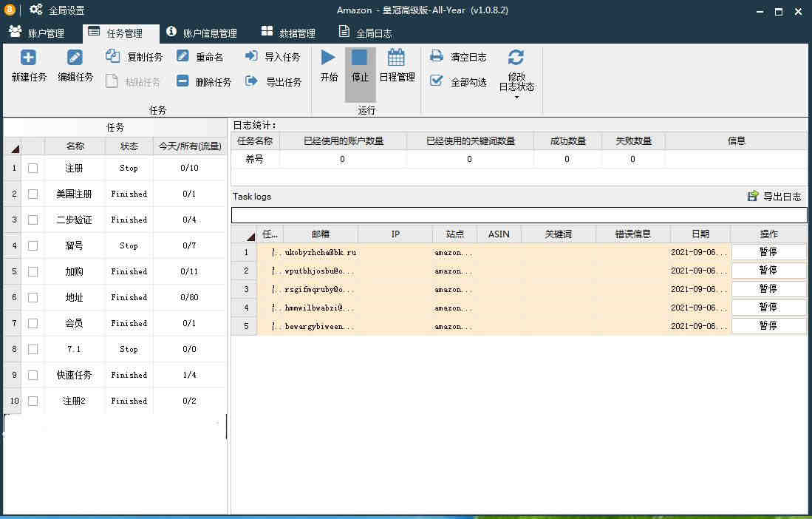Pause log row wputbhjosbu with 暂停
812x519 pixels.
tap(768, 271)
